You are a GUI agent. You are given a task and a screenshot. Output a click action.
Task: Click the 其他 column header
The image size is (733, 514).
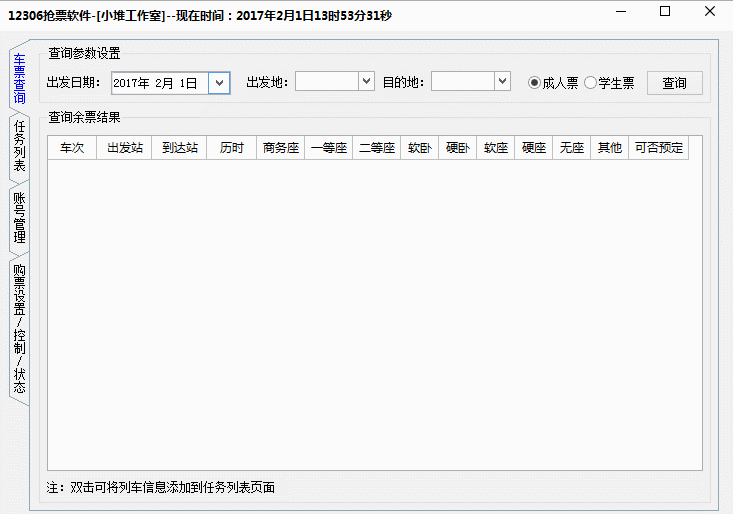[x=610, y=148]
